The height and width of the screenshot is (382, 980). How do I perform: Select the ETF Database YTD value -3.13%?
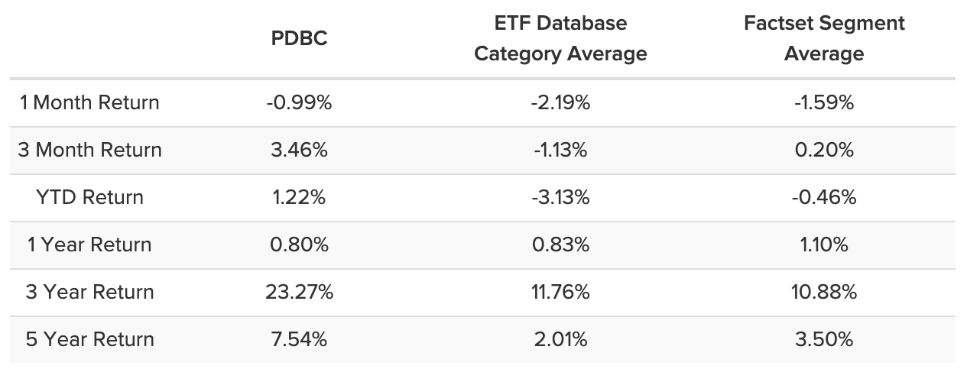point(560,197)
